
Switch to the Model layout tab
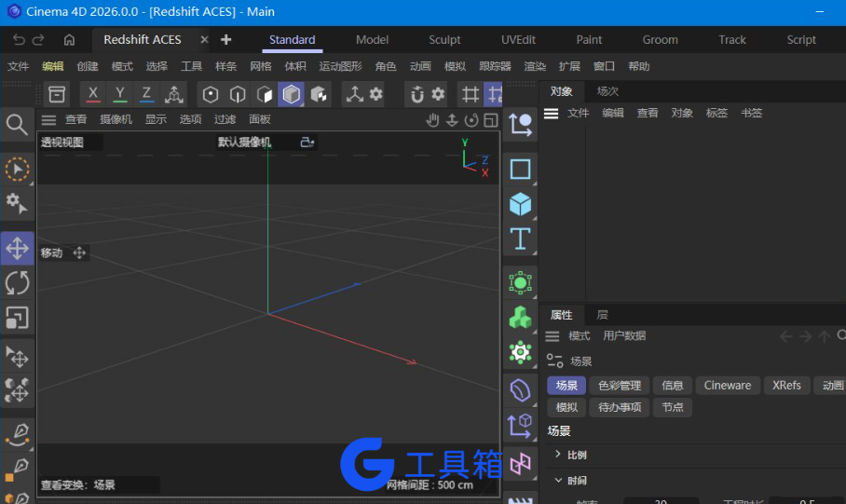point(372,39)
